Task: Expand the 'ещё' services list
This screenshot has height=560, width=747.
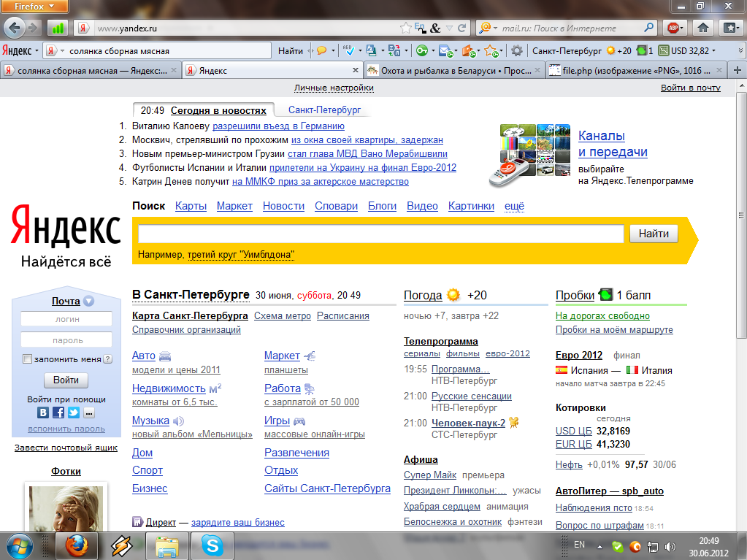Action: (x=514, y=206)
